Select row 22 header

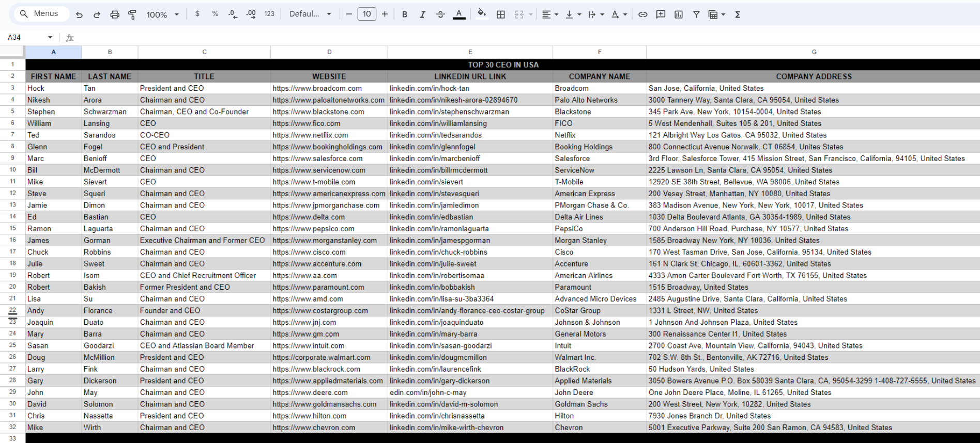click(x=12, y=310)
